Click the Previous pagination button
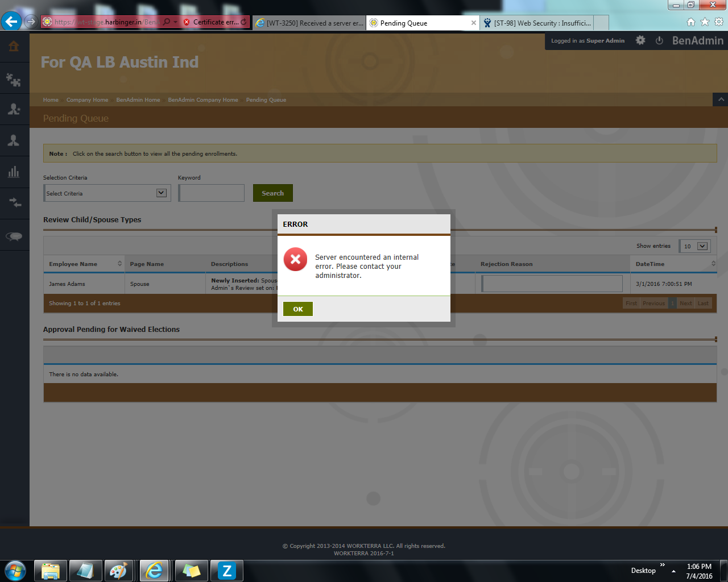728x582 pixels. 653,303
